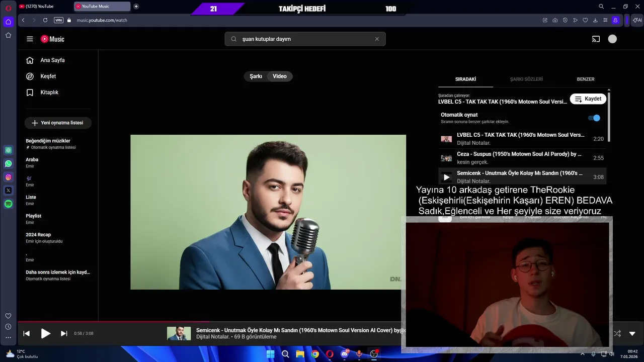Viewport: 644px width, 362px height.
Task: Click the snapshot camera icon in address bar
Action: coord(555,20)
